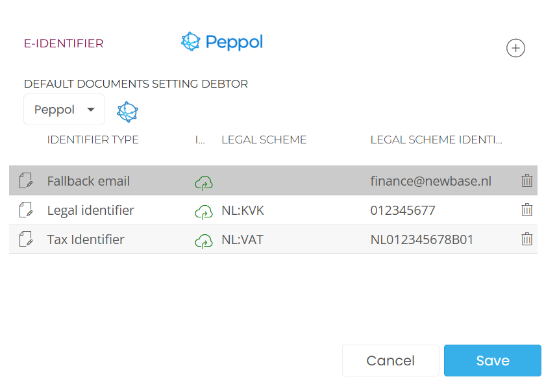Click the add identifier plus icon
Image resolution: width=544 pixels, height=392 pixels.
click(515, 48)
